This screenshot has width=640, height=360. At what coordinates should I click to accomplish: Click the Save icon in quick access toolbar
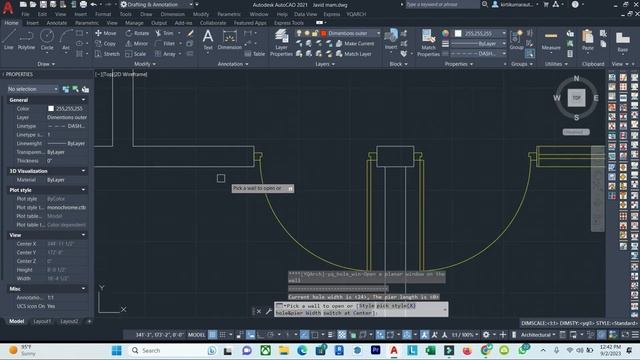pos(43,4)
